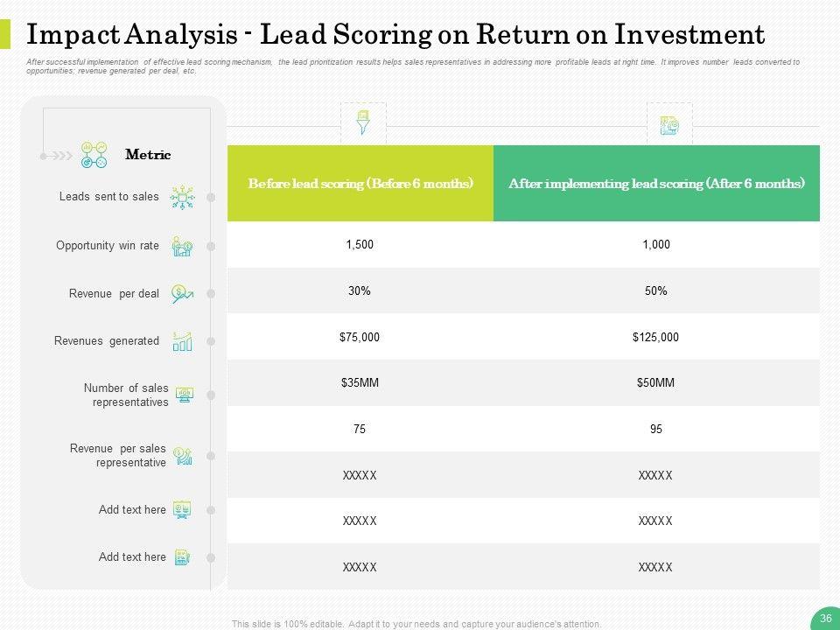Image resolution: width=840 pixels, height=630 pixels.
Task: Click the Revenue per sales representative icon
Action: (183, 455)
